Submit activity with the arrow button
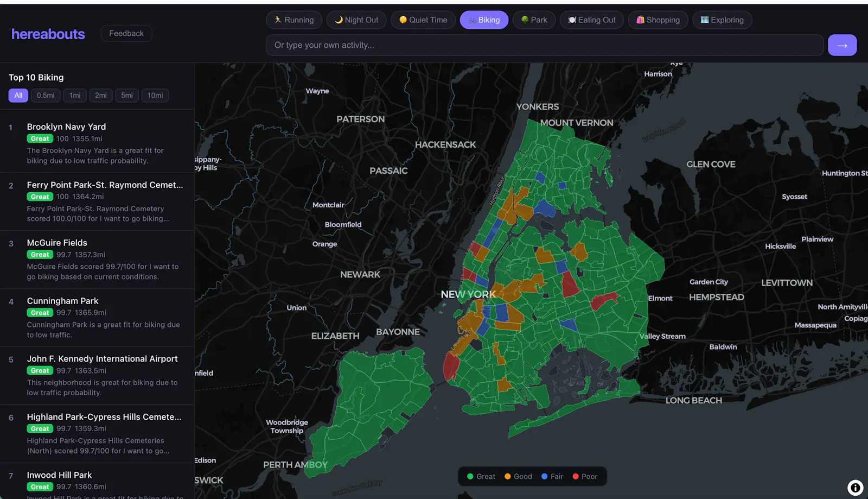Image resolution: width=868 pixels, height=499 pixels. click(842, 45)
